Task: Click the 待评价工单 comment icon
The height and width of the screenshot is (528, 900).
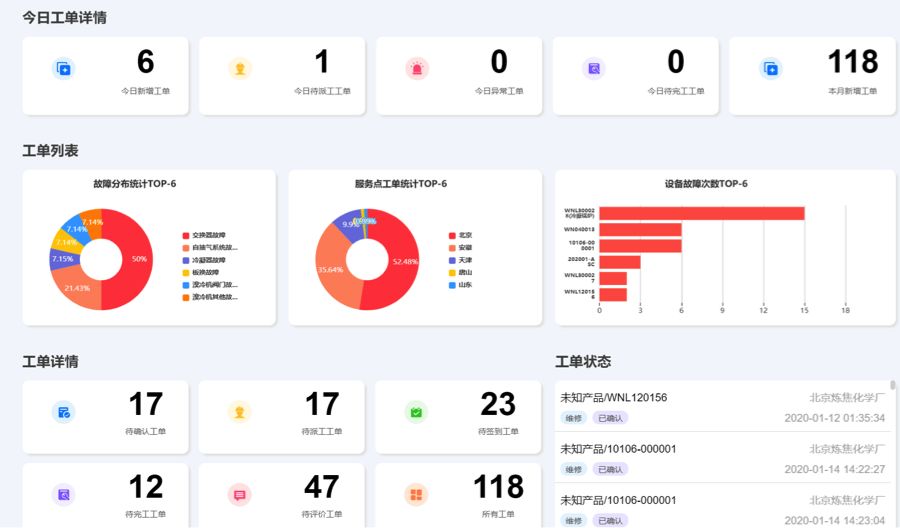Action: pos(239,494)
